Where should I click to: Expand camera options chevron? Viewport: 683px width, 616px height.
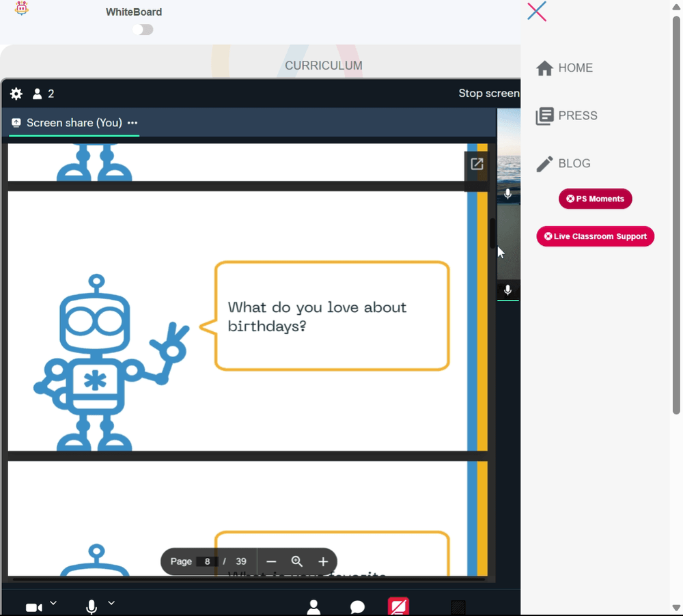[x=53, y=603]
